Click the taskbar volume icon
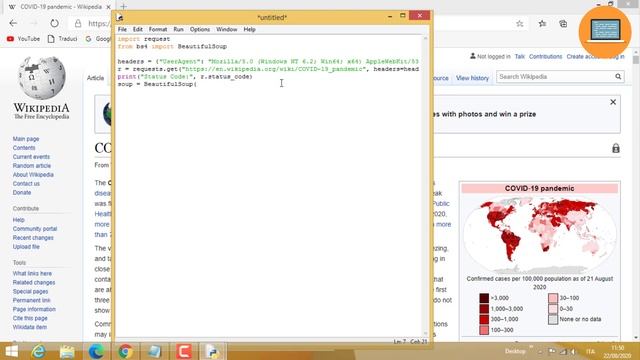 [573, 351]
